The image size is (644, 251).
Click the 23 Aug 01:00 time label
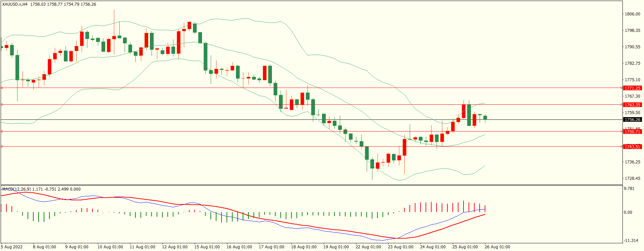pos(401,247)
